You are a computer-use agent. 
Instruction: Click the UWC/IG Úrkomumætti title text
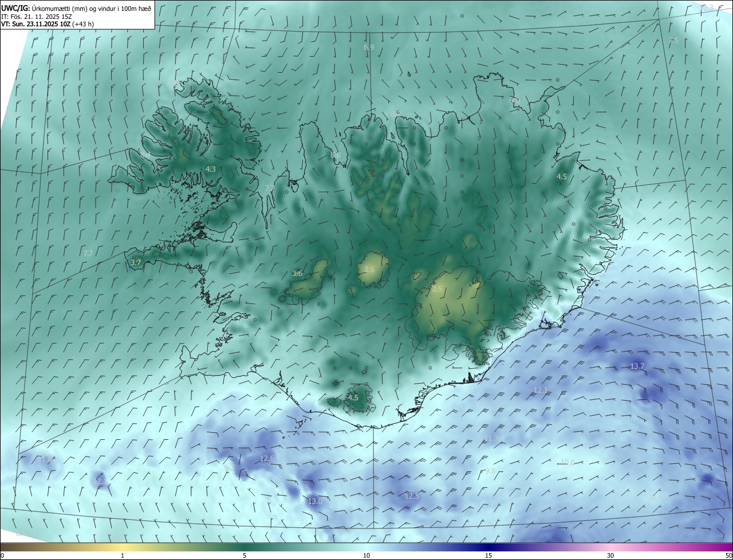coord(76,8)
